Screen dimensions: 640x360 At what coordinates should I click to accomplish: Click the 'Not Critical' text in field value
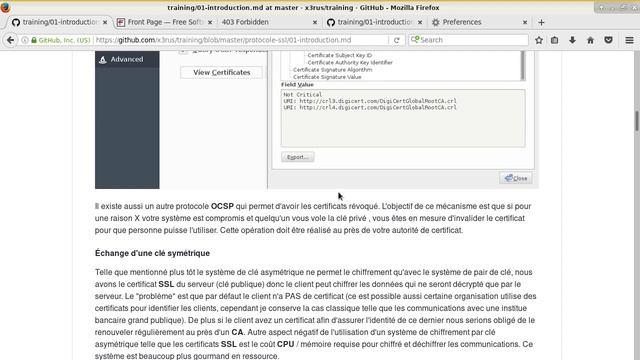(x=302, y=94)
